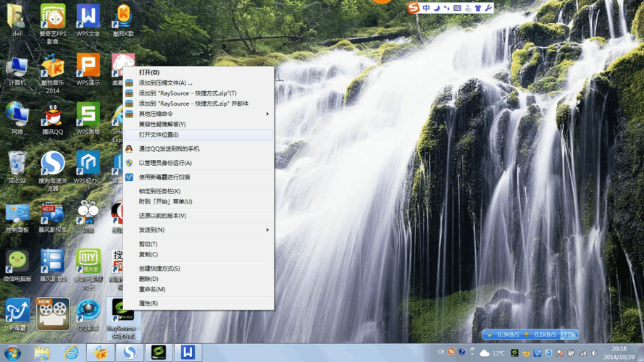The width and height of the screenshot is (644, 362).
Task: Choose 通过QQ发送到我的手机
Action: (198, 148)
